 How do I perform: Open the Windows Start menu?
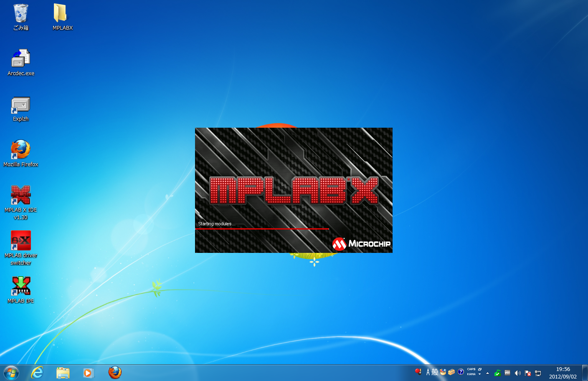point(11,373)
